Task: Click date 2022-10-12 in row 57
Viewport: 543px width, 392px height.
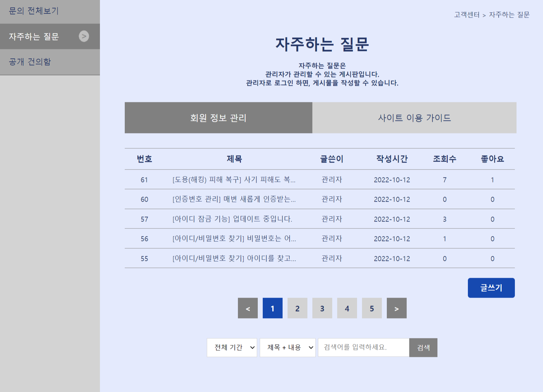Action: pos(392,219)
